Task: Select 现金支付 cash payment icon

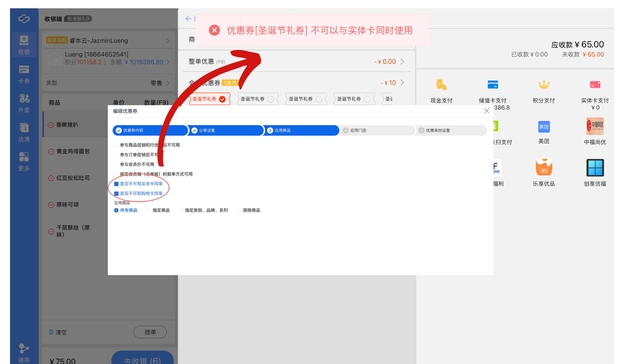Action: tap(441, 85)
